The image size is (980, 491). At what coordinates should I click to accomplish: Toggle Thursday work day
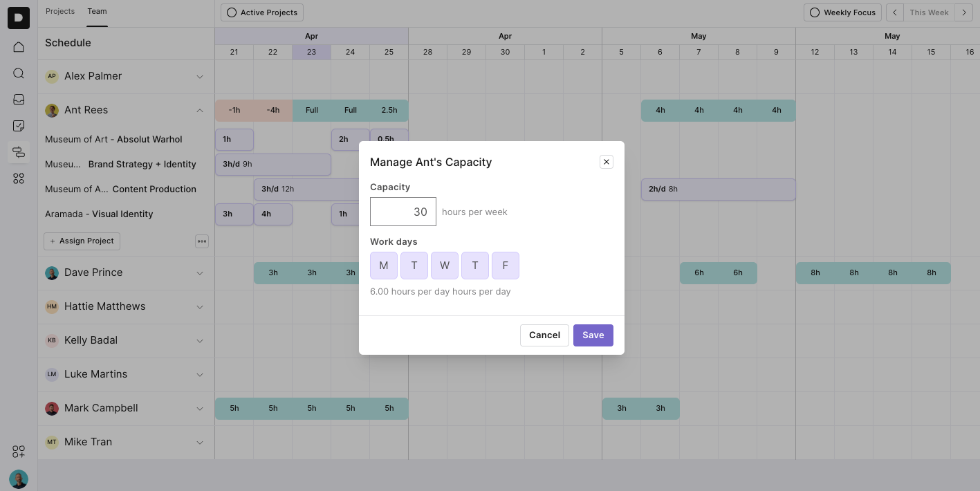(475, 266)
